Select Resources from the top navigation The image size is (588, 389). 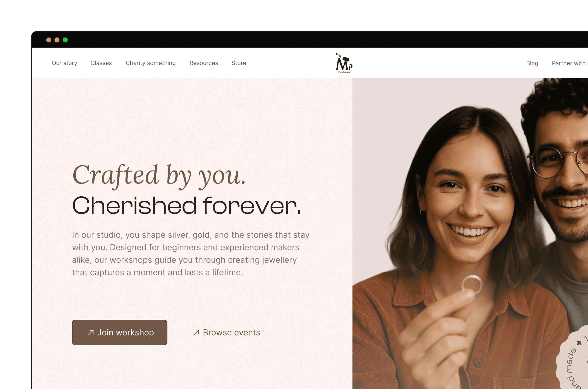tap(204, 63)
